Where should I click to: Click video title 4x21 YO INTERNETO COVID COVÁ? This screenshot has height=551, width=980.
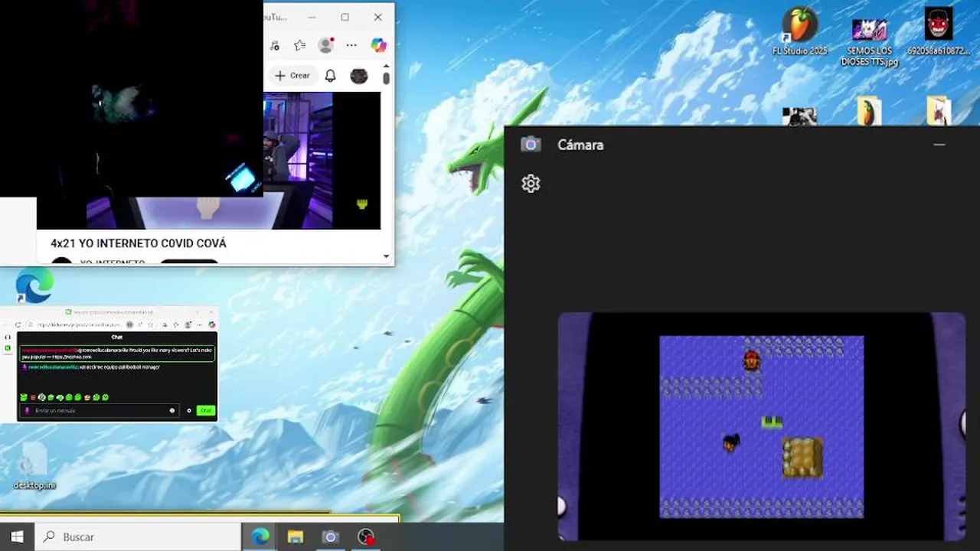click(x=139, y=243)
